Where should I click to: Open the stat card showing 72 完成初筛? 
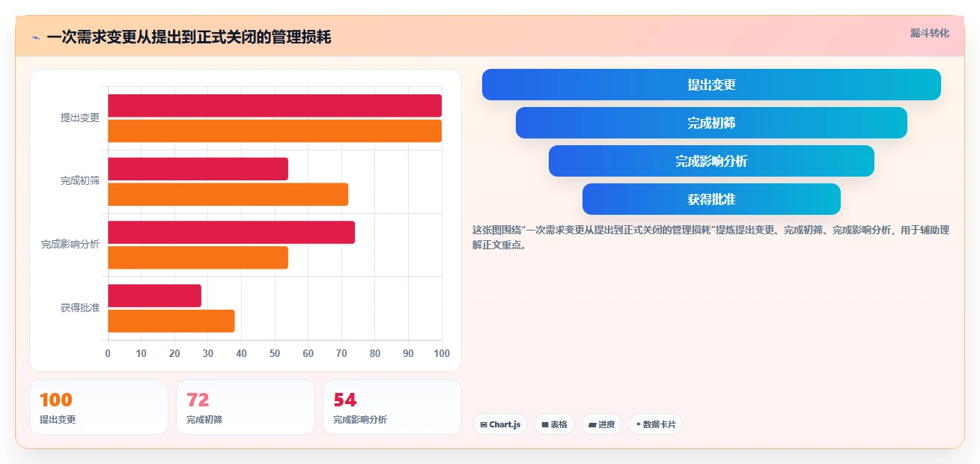246,407
